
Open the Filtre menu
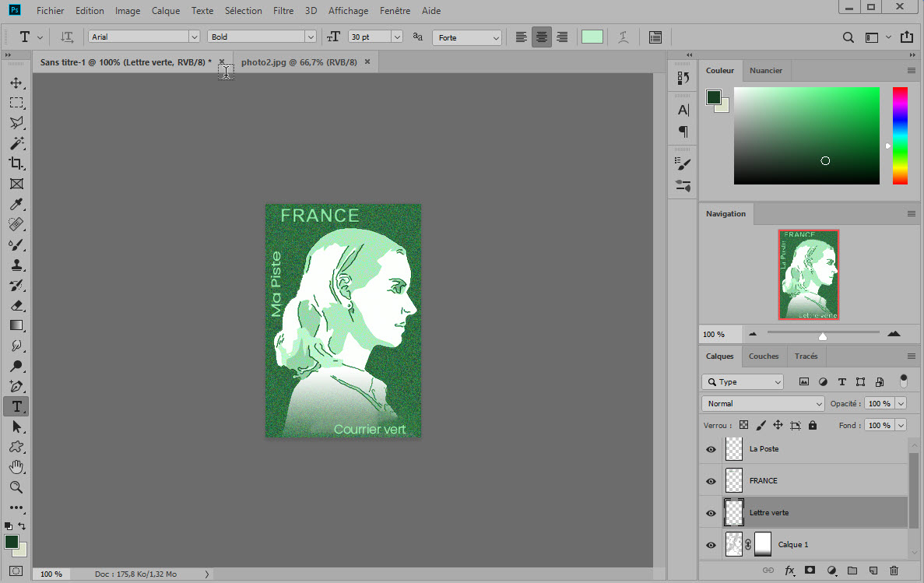[x=283, y=11]
